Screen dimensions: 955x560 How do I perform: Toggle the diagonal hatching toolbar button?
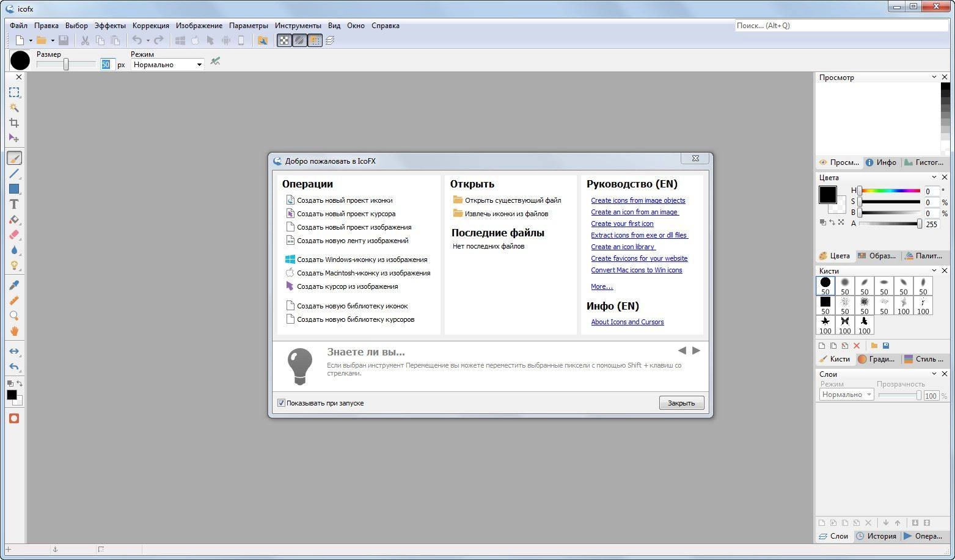(299, 40)
